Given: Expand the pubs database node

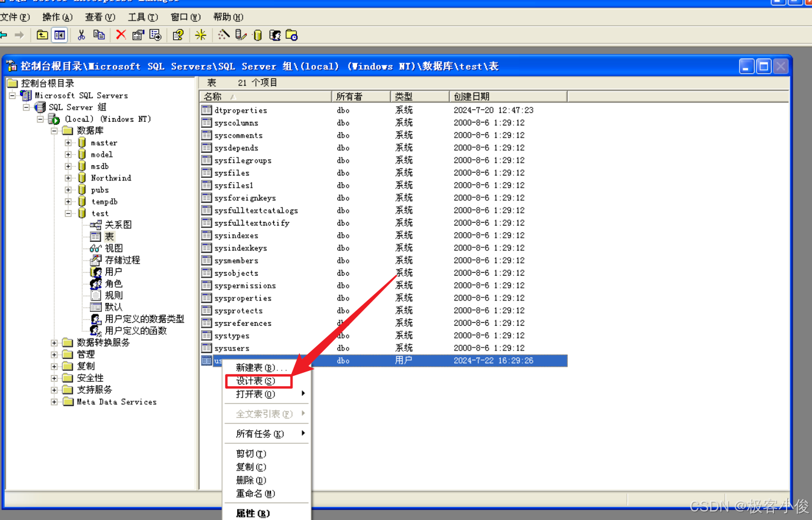Looking at the screenshot, I should click(x=68, y=190).
